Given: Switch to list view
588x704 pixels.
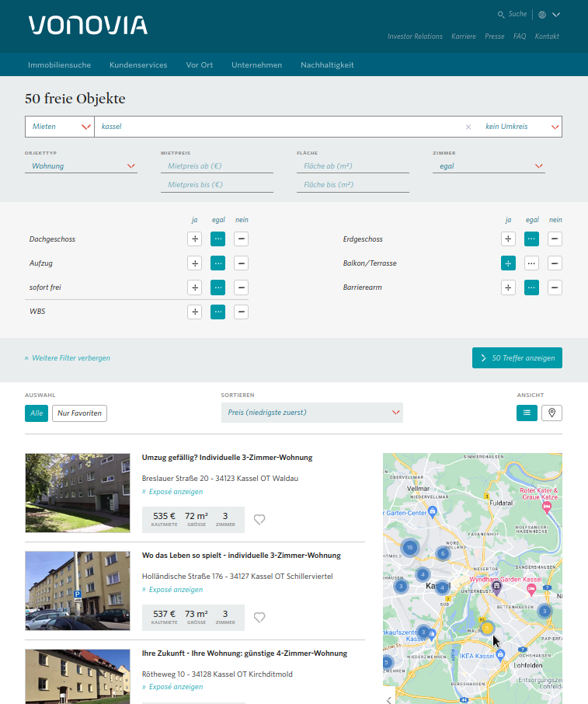Looking at the screenshot, I should [x=527, y=413].
